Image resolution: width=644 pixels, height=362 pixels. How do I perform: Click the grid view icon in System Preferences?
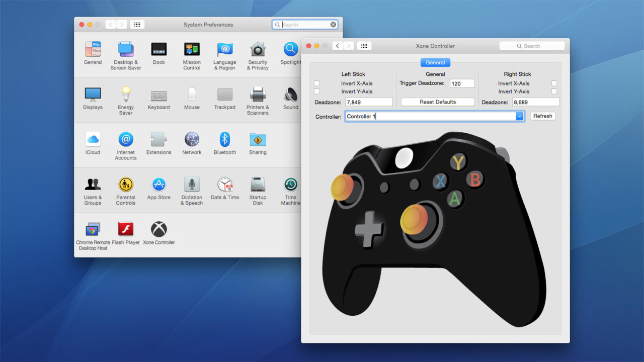tap(137, 24)
